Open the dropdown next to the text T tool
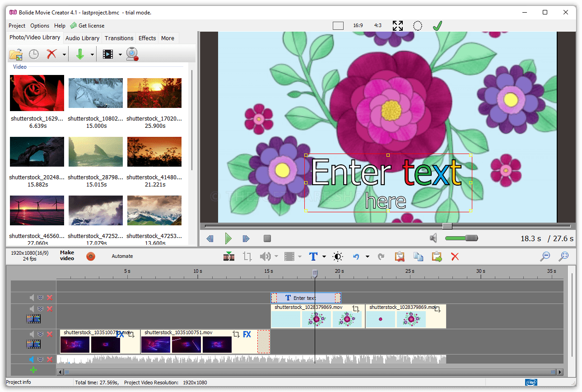 point(324,257)
